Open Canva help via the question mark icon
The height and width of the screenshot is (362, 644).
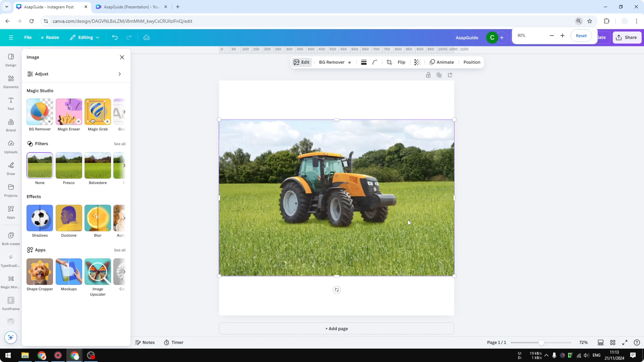637,342
